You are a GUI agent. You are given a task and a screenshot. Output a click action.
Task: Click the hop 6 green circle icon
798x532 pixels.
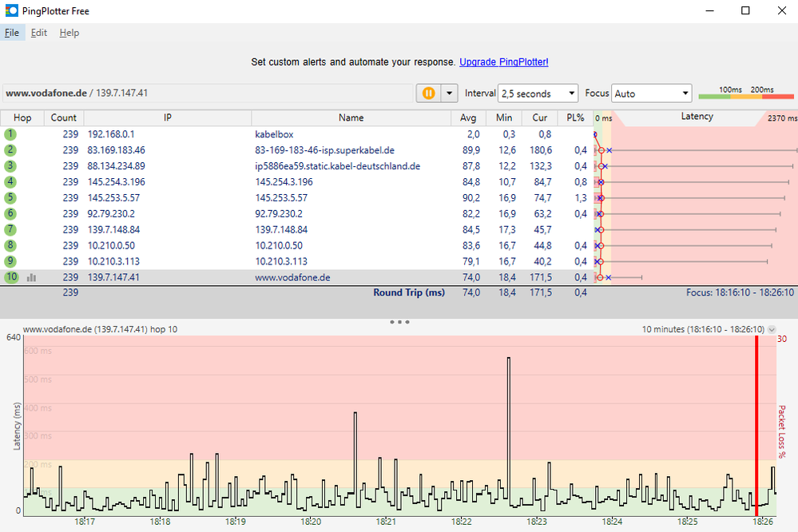(x=10, y=214)
